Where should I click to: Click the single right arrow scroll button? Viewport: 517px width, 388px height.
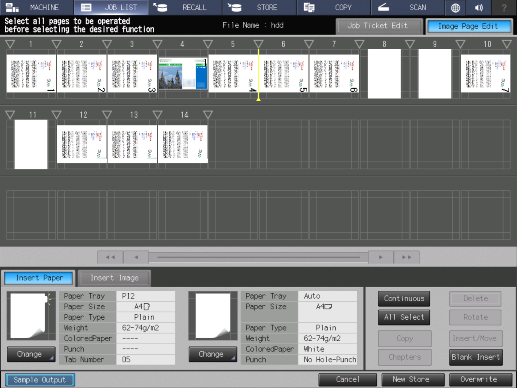tap(381, 257)
